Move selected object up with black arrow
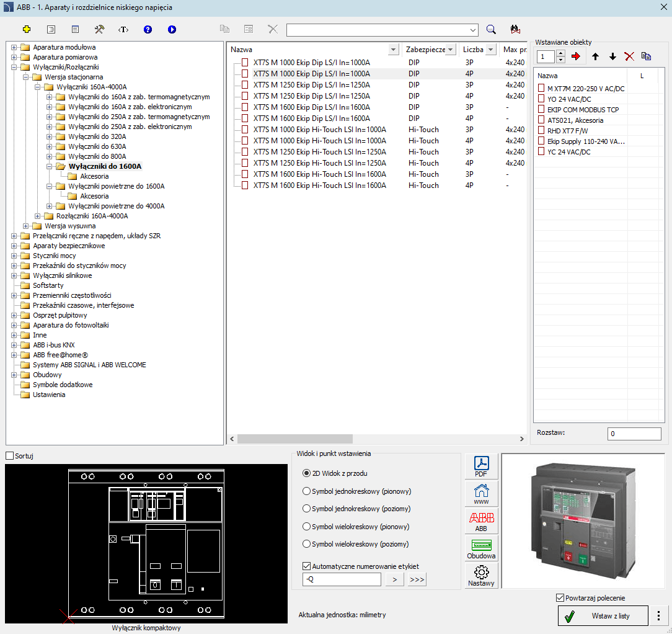This screenshot has width=672, height=634. 595,56
